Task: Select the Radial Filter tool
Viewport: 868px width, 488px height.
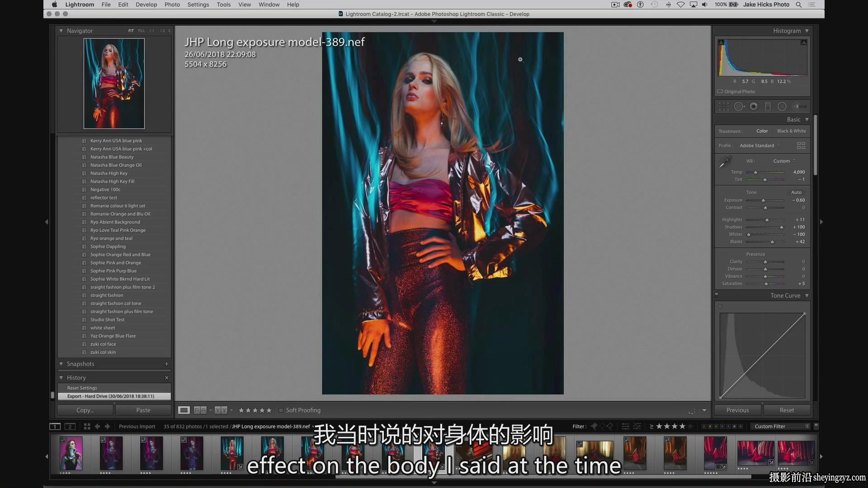Action: (782, 107)
